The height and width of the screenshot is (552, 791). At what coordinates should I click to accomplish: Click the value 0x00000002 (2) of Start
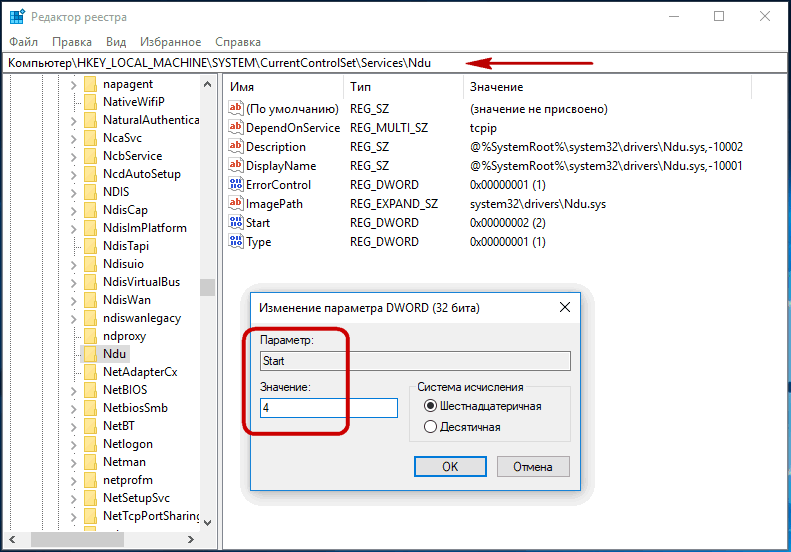pos(507,223)
